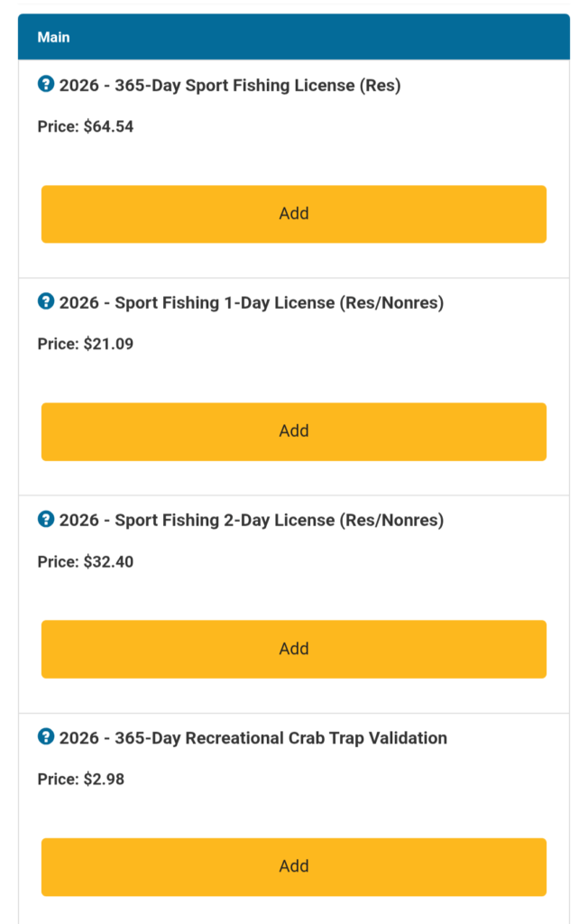Select the Sport Fishing 1-Day License title
588x924 pixels.
coord(252,303)
